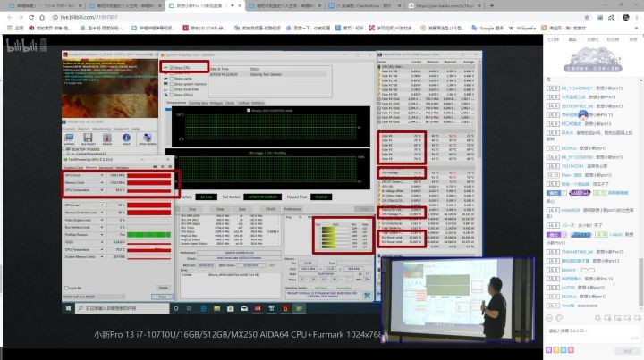Image resolution: width=644 pixels, height=360 pixels.
Task: Go back in browser history
Action: (10, 17)
